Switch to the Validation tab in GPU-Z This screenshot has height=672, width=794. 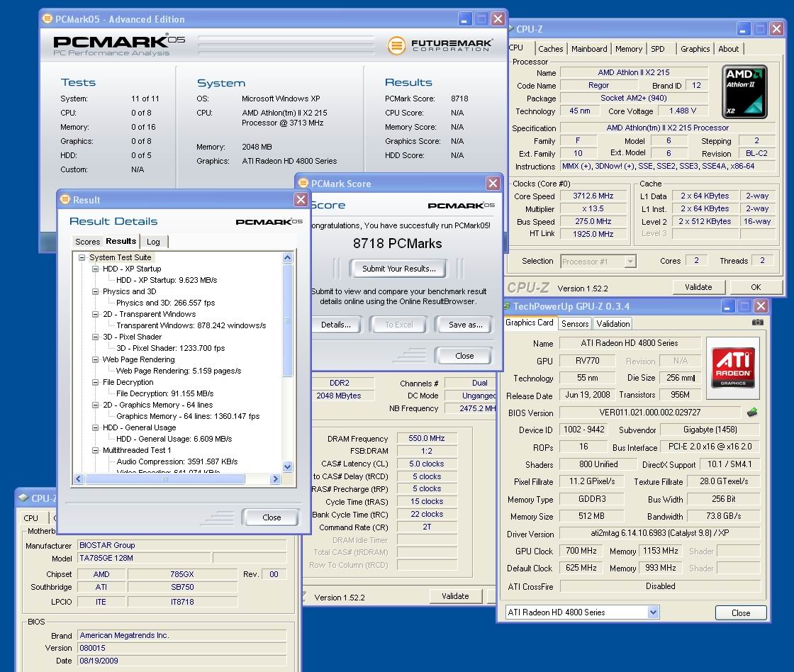(613, 323)
